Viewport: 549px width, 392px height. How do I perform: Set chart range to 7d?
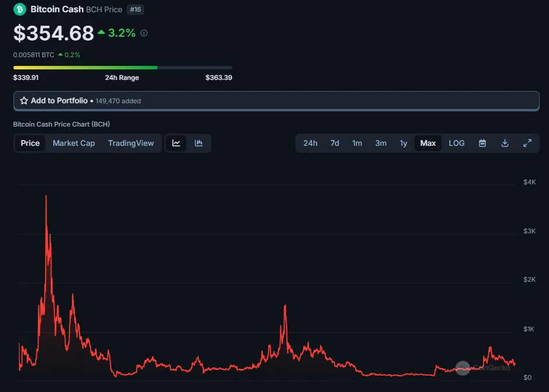(x=335, y=143)
